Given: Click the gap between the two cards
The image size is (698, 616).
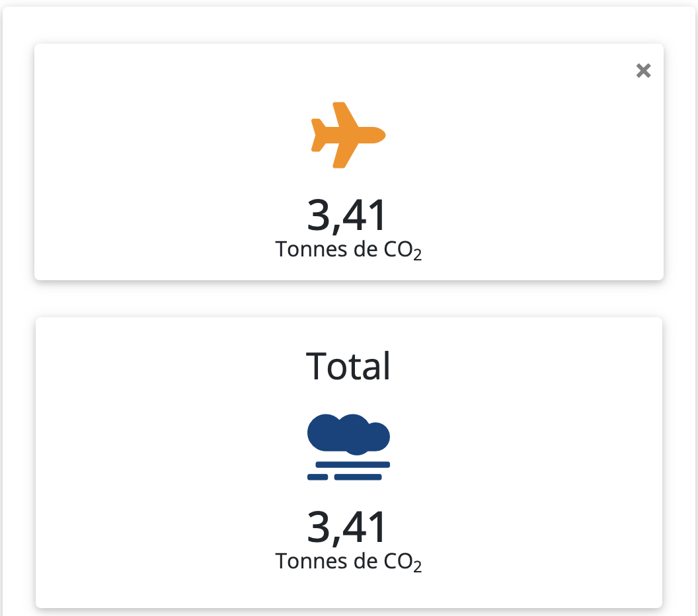Looking at the screenshot, I should 348,299.
